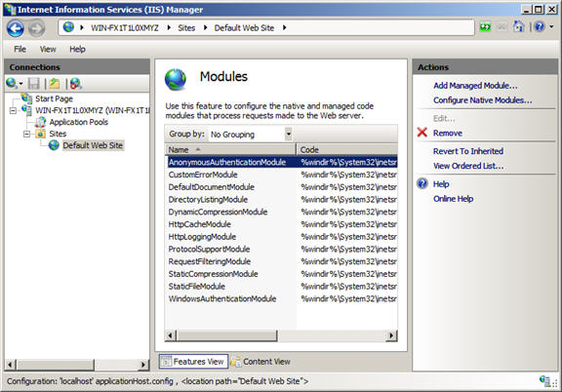The height and width of the screenshot is (392, 562).
Task: Switch to the Content View tab
Action: pyautogui.click(x=261, y=362)
